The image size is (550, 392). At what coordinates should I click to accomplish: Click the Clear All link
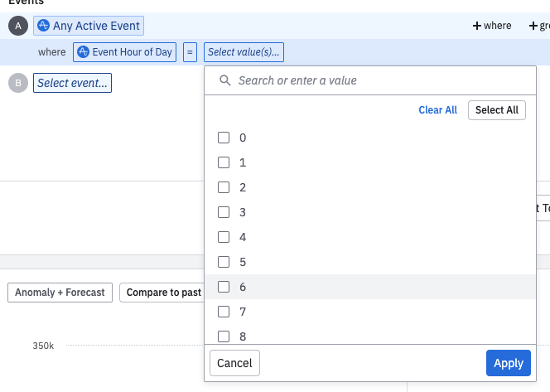pos(437,110)
